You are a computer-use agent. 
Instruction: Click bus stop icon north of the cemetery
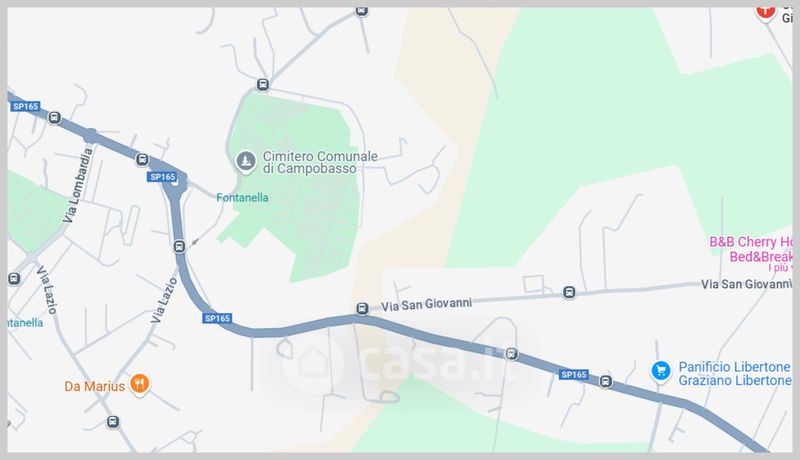[263, 84]
